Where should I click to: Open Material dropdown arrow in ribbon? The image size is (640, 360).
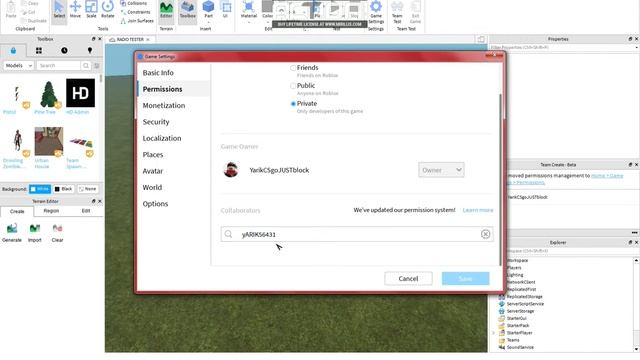click(x=249, y=22)
